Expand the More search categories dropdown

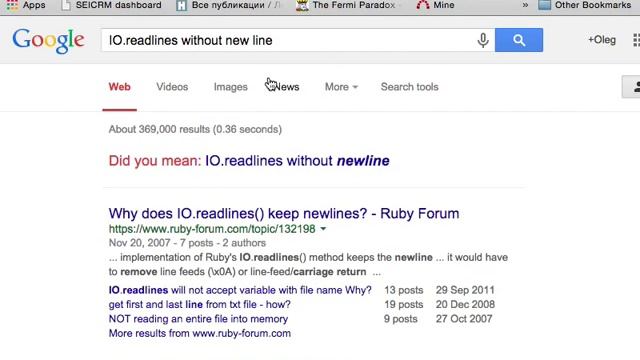(341, 87)
